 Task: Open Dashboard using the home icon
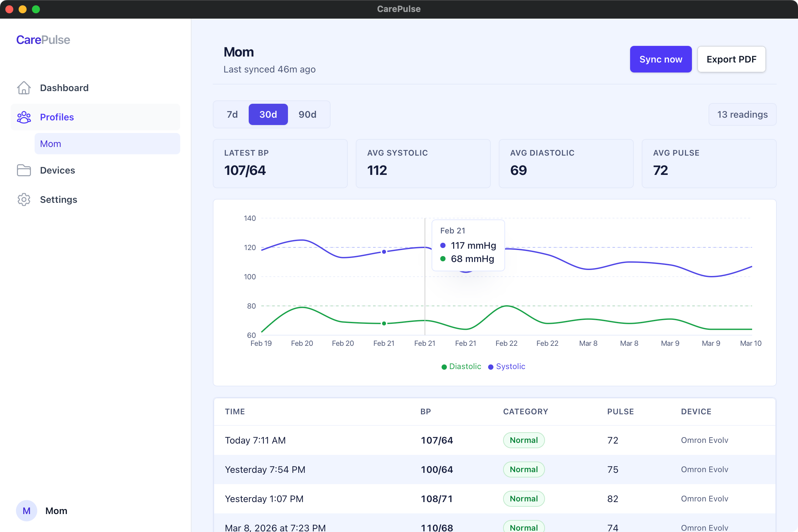pos(24,88)
